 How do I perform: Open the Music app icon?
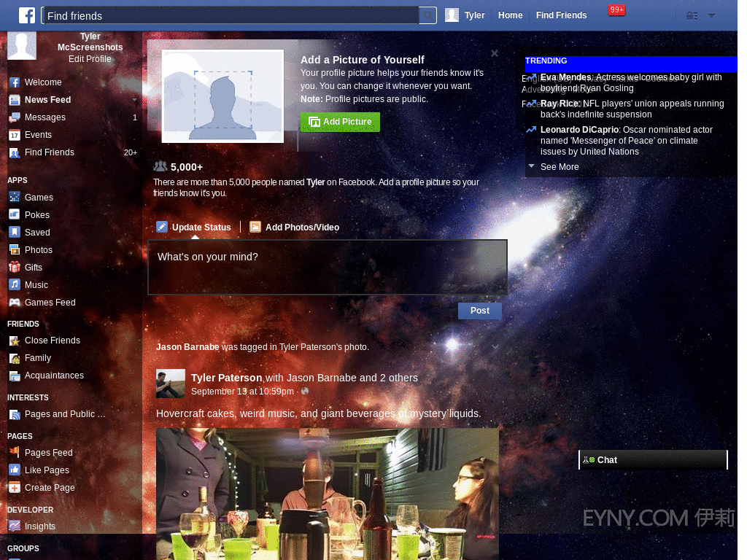[15, 285]
